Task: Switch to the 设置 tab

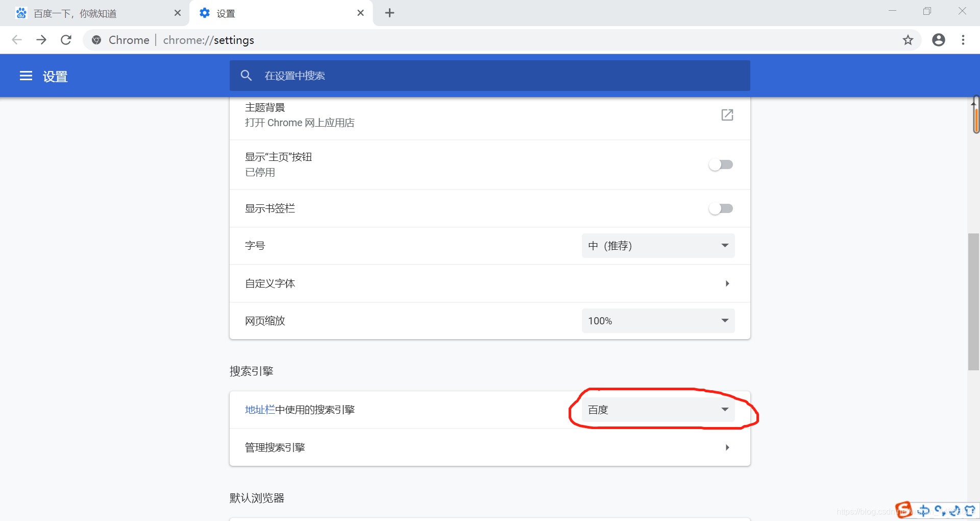Action: 281,13
